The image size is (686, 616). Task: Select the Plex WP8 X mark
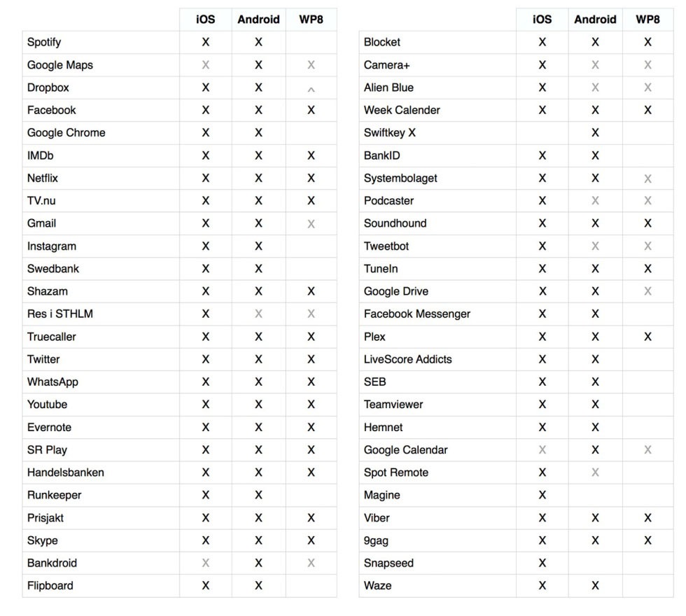(x=647, y=337)
